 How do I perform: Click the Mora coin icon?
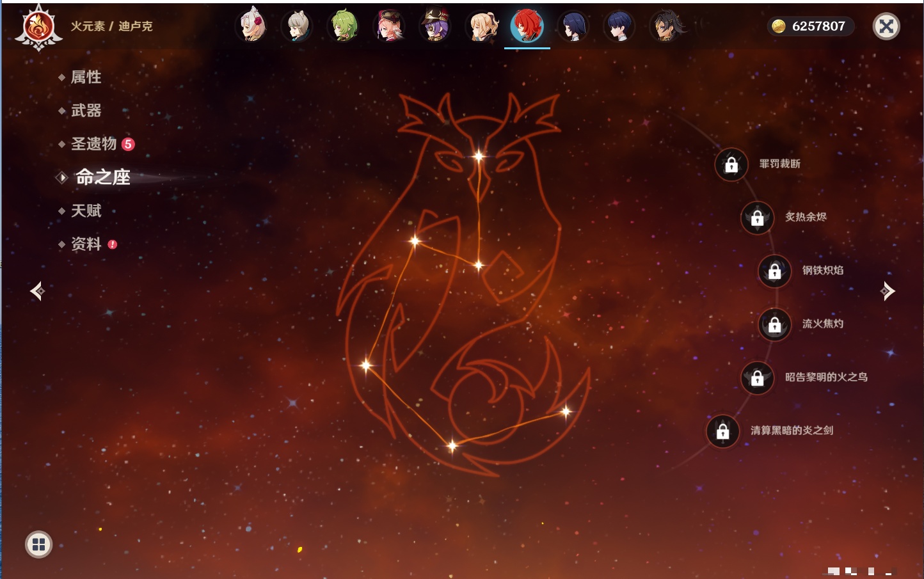tap(778, 26)
